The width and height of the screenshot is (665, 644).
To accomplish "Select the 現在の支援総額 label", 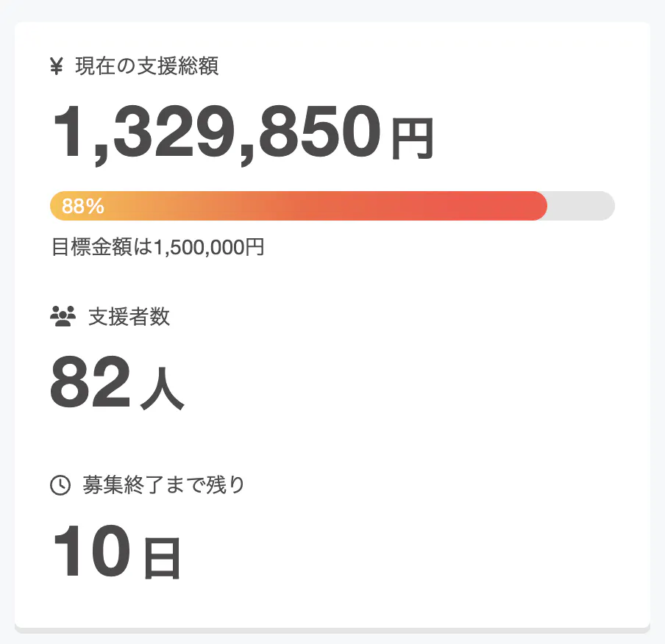I will click(147, 67).
